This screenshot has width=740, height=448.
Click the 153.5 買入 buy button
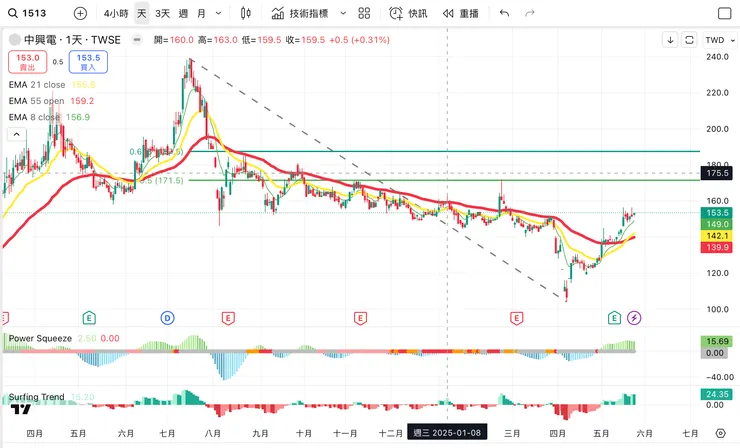click(x=88, y=62)
